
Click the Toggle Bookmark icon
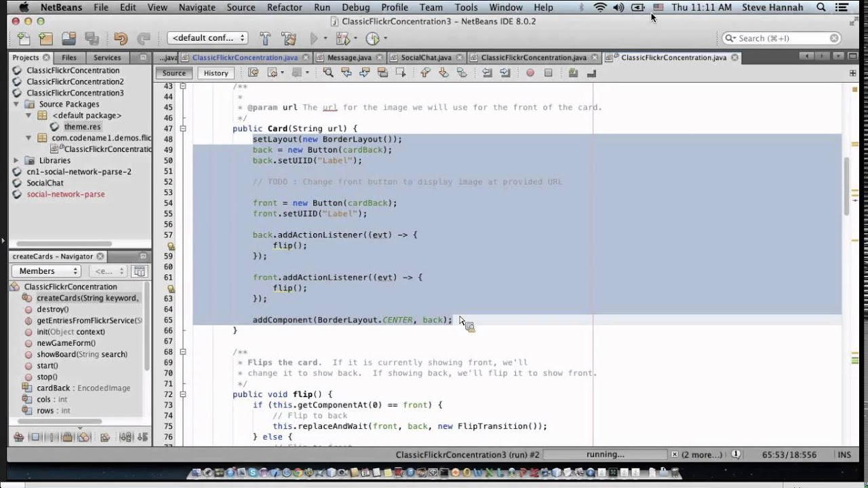(x=462, y=73)
